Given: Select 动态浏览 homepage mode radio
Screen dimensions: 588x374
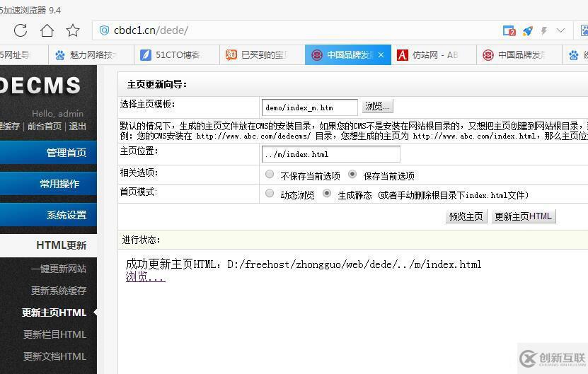Looking at the screenshot, I should pyautogui.click(x=270, y=194).
